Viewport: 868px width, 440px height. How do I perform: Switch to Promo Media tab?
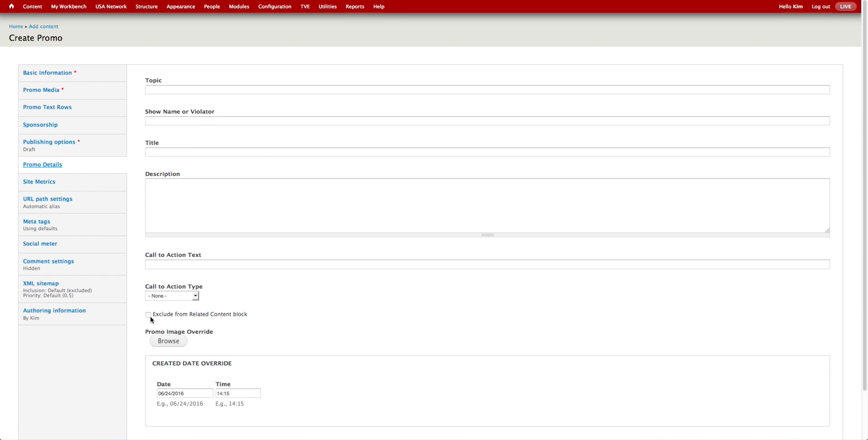41,90
